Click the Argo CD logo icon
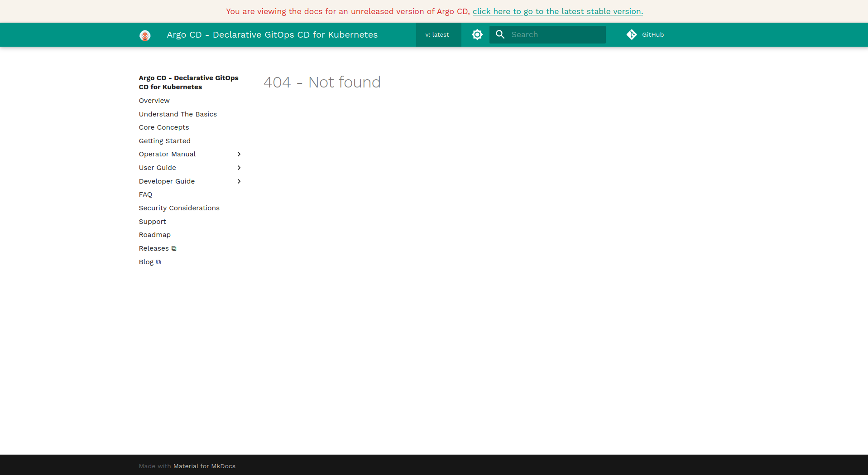The image size is (868, 475). [145, 35]
